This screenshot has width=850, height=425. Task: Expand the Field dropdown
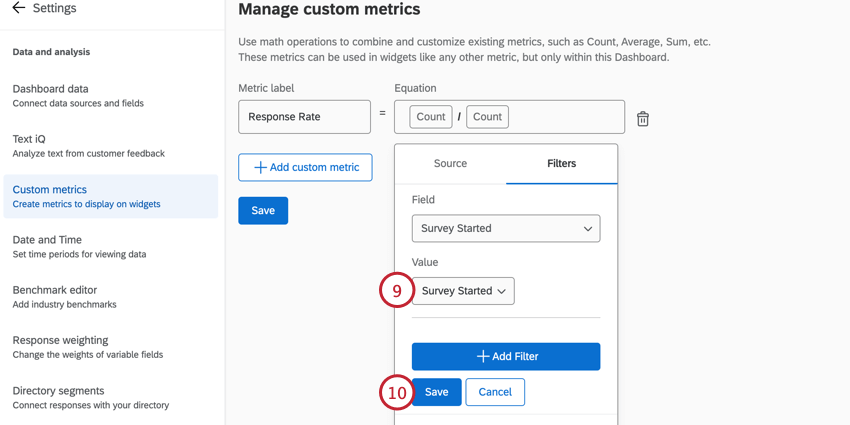click(x=506, y=229)
